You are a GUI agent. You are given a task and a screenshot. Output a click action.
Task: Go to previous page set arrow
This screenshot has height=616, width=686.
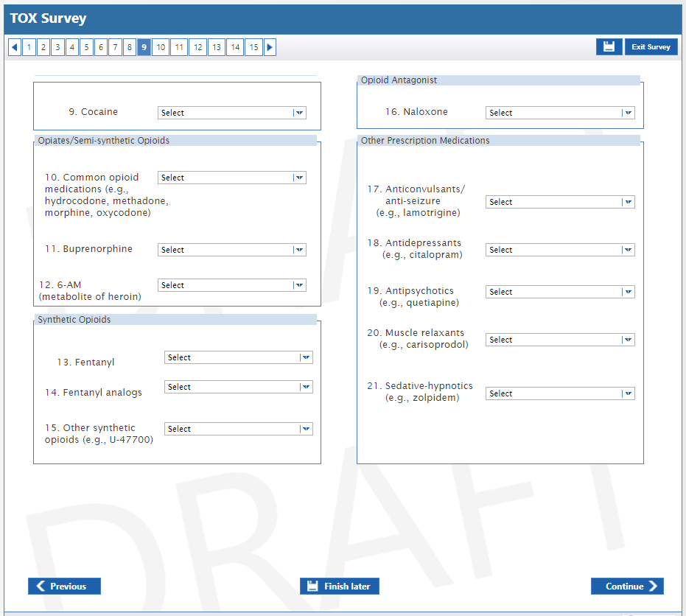(15, 47)
